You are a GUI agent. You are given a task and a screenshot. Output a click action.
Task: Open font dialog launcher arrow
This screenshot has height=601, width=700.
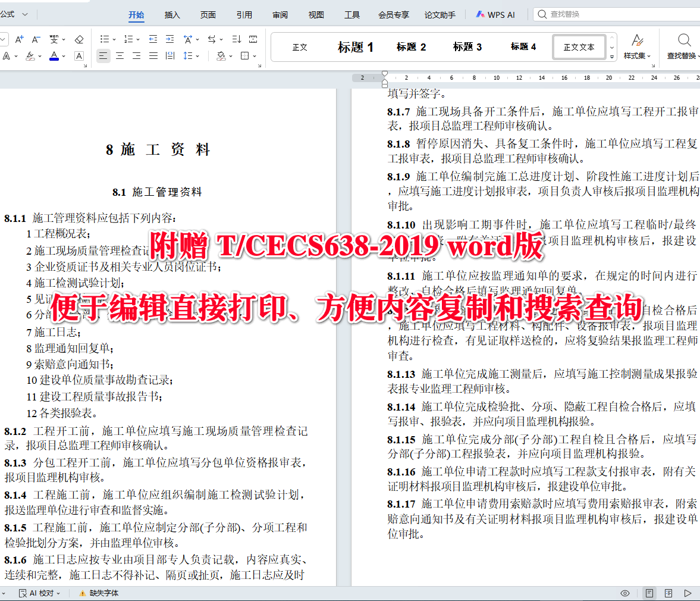coord(85,65)
